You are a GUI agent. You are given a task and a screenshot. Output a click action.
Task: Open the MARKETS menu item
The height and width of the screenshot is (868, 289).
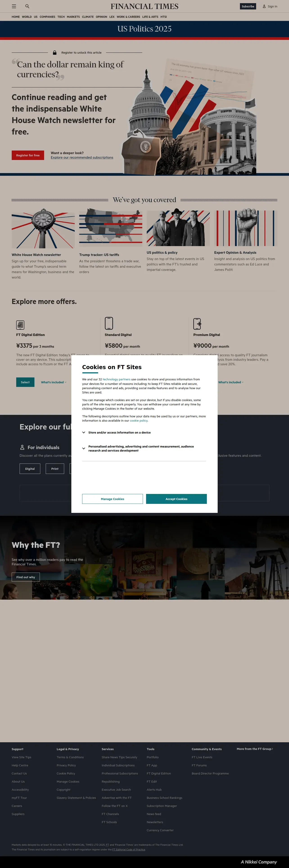(73, 17)
